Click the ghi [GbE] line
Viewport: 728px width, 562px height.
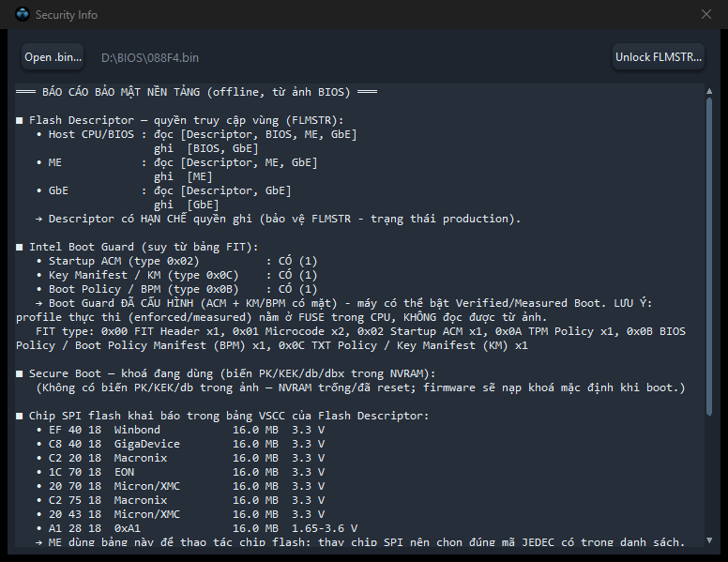pyautogui.click(x=186, y=205)
